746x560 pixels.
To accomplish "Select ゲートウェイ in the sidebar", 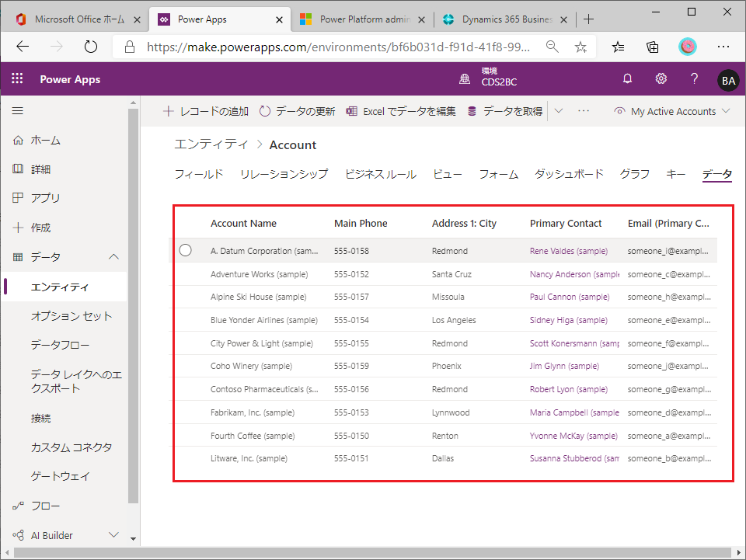I will (x=60, y=476).
